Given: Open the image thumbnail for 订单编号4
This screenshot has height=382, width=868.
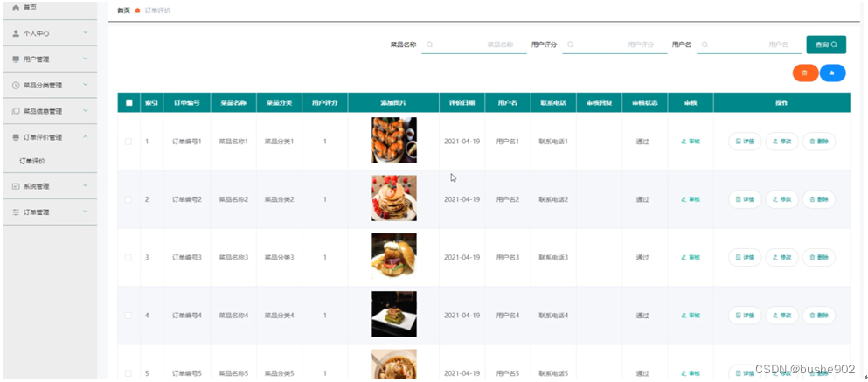Looking at the screenshot, I should 393,314.
